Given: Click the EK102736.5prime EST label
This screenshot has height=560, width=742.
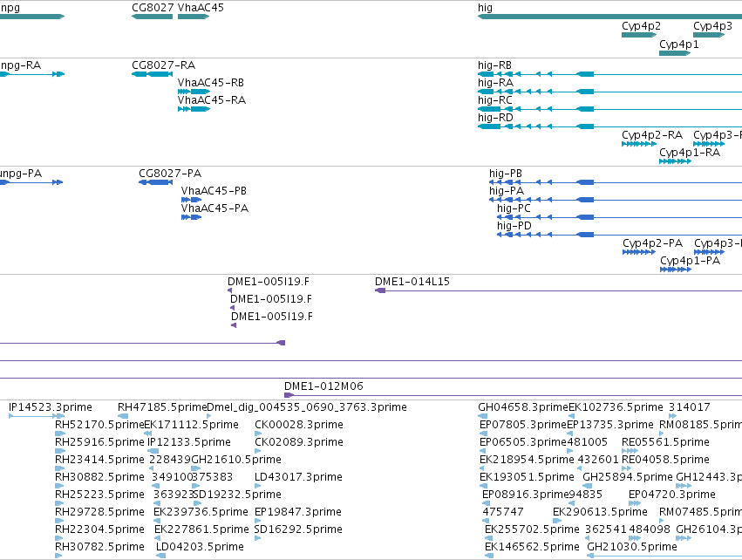Looking at the screenshot, I should click(x=616, y=407).
